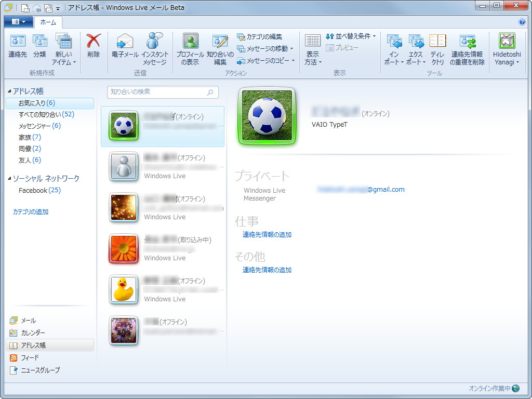This screenshot has width=532, height=399.
Task: Click オンライン作業中 status globe icon
Action: [x=516, y=388]
